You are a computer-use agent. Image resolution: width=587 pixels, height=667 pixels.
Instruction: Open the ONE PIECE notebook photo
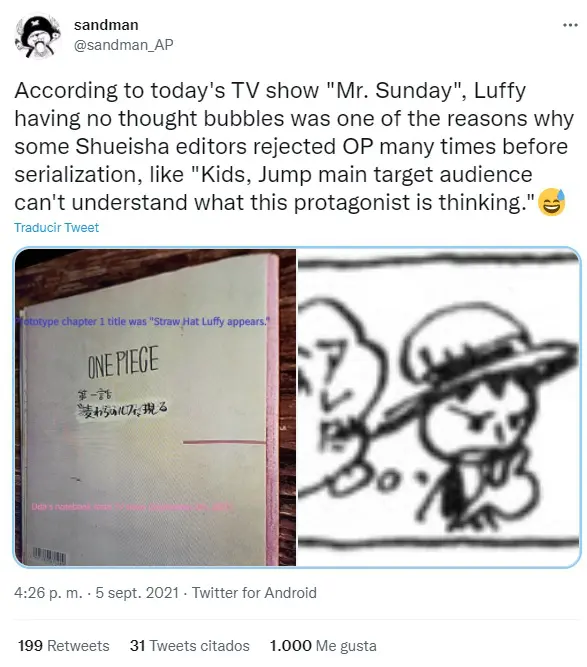pyautogui.click(x=155, y=407)
